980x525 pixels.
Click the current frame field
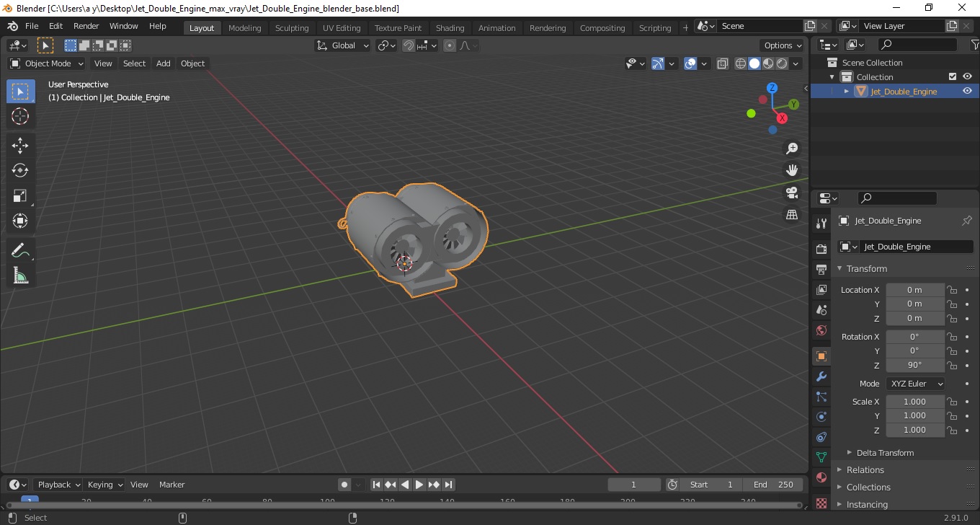tap(634, 485)
